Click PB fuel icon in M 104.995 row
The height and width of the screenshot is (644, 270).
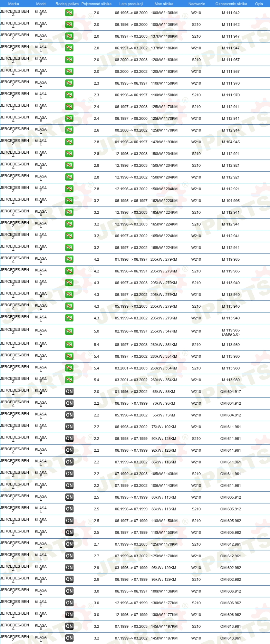[69, 201]
